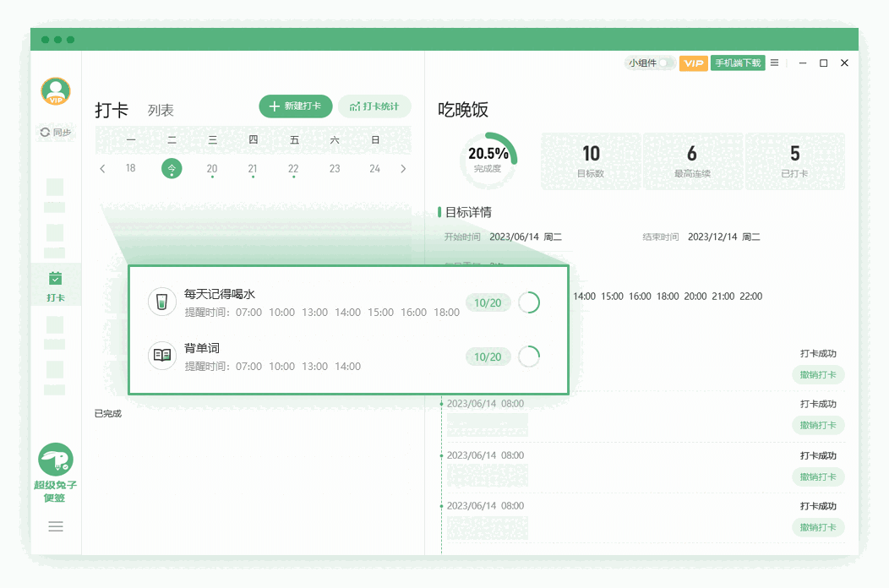The image size is (889, 588).
Task: Click the 6 最高连续 stat card
Action: [692, 161]
